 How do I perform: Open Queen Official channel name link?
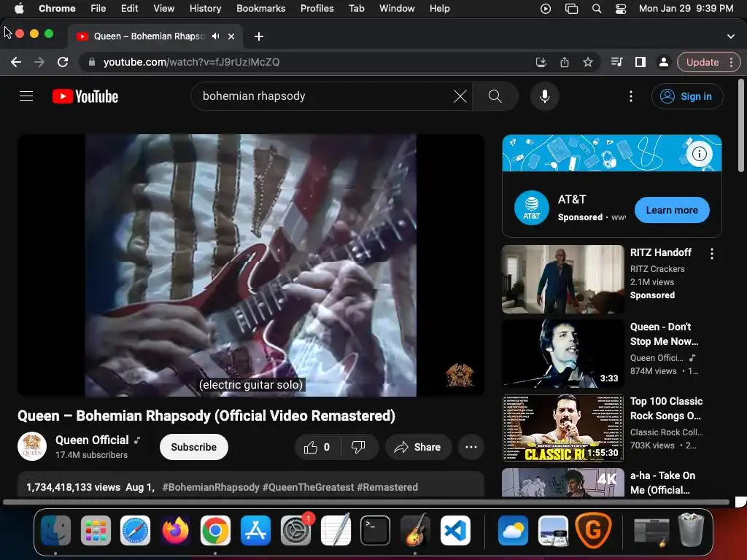point(92,440)
